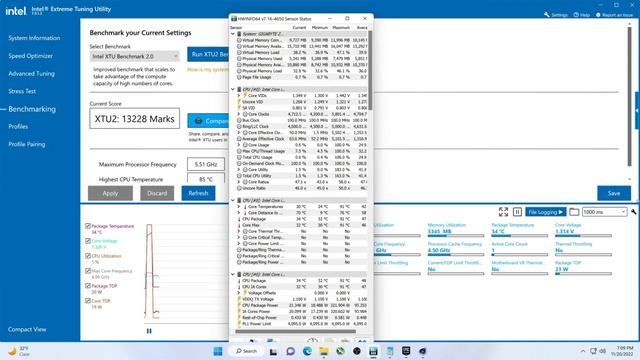Click the HWiNFO64 window title icon
640x360 pixels.
pos(234,18)
